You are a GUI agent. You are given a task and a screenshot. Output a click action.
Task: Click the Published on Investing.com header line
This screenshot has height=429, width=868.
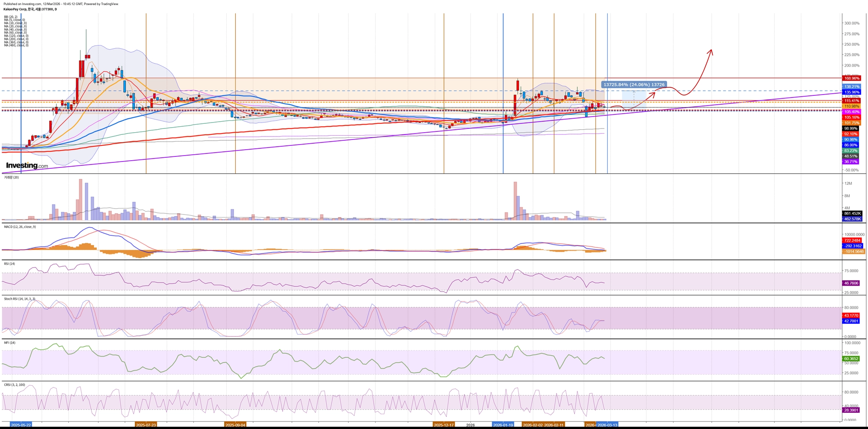[x=61, y=4]
